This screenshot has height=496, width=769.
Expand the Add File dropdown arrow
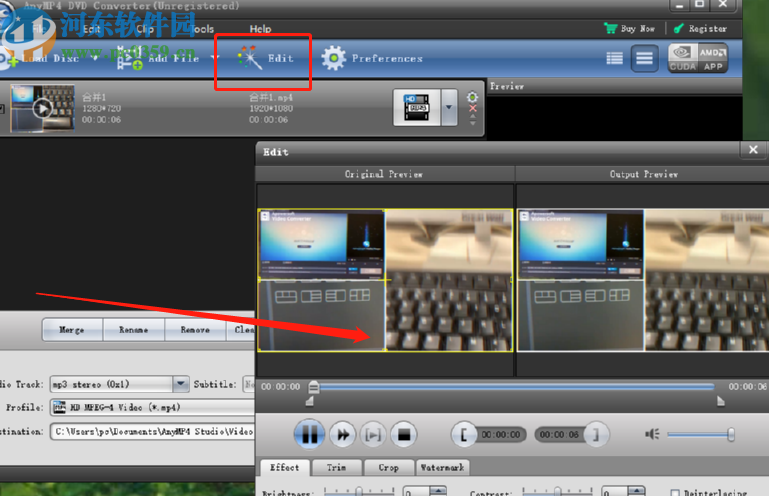214,58
